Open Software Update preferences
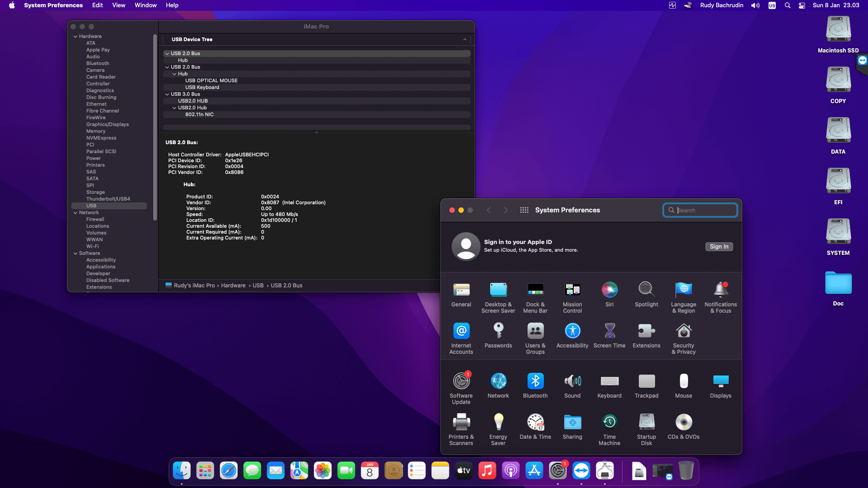Screen dimensions: 868x488 point(461,381)
